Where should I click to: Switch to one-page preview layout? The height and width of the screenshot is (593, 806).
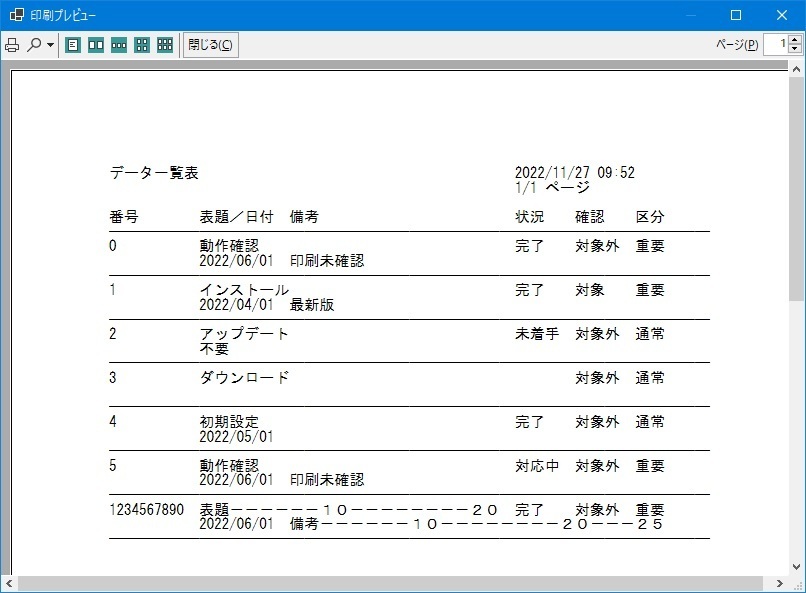[x=73, y=45]
